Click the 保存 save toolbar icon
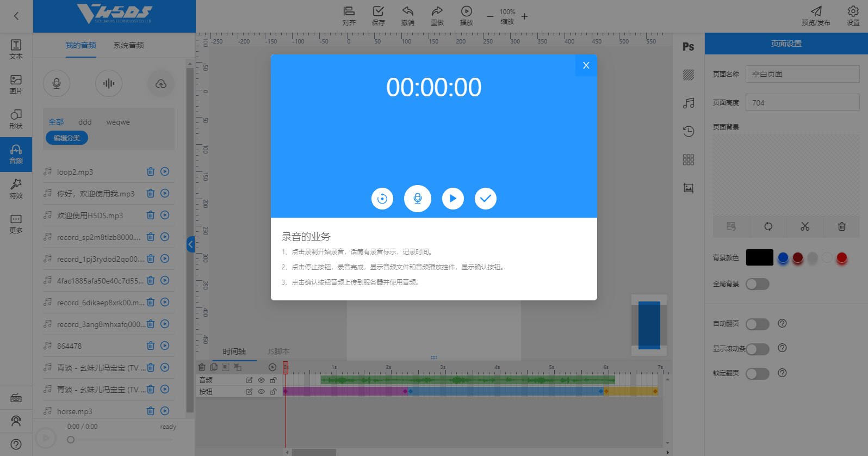868x456 pixels. click(x=379, y=16)
